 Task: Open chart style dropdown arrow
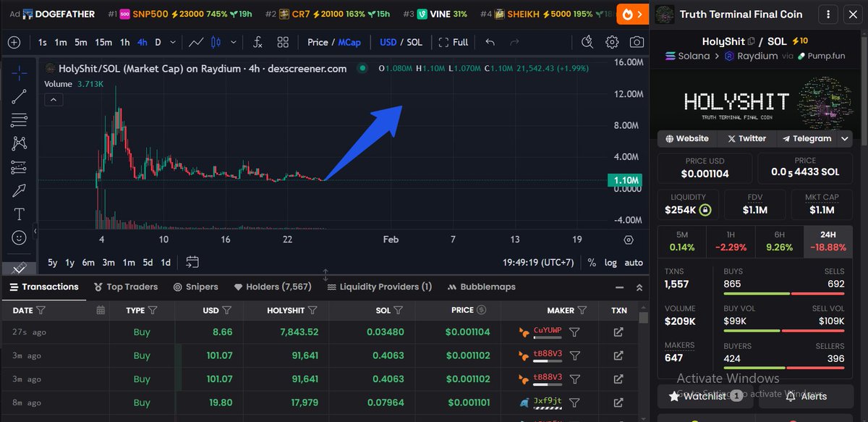[x=233, y=42]
